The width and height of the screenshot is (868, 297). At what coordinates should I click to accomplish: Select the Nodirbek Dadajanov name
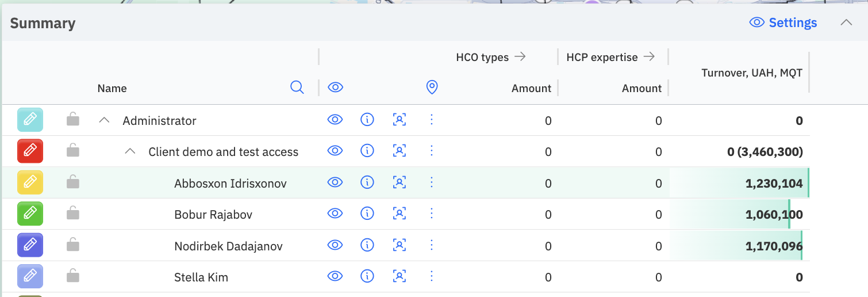click(x=228, y=246)
